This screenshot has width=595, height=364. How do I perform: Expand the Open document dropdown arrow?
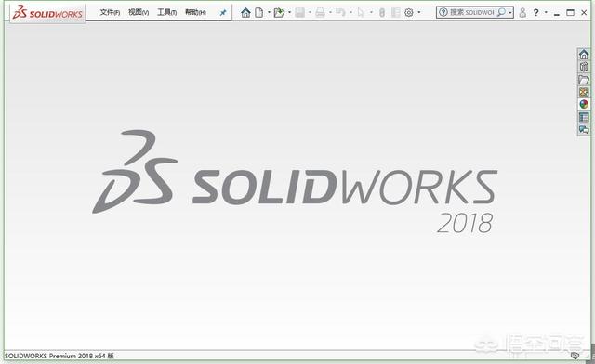(289, 12)
